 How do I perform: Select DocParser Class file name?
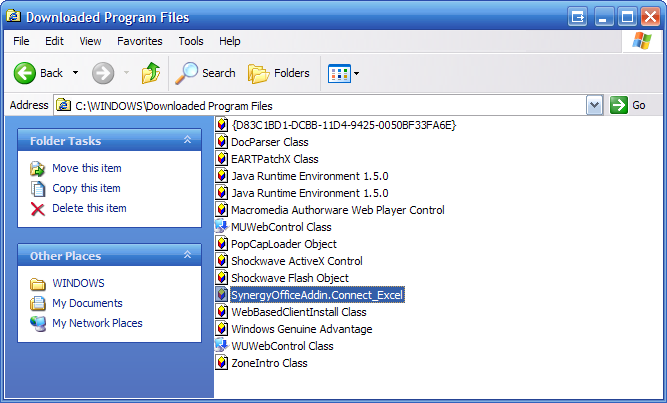(270, 142)
